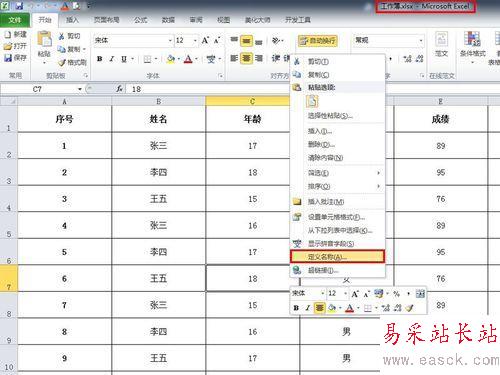Click Format Painter (格式刷) in the ribbon
Image resolution: width=500 pixels, height=375 pixels.
click(72, 62)
